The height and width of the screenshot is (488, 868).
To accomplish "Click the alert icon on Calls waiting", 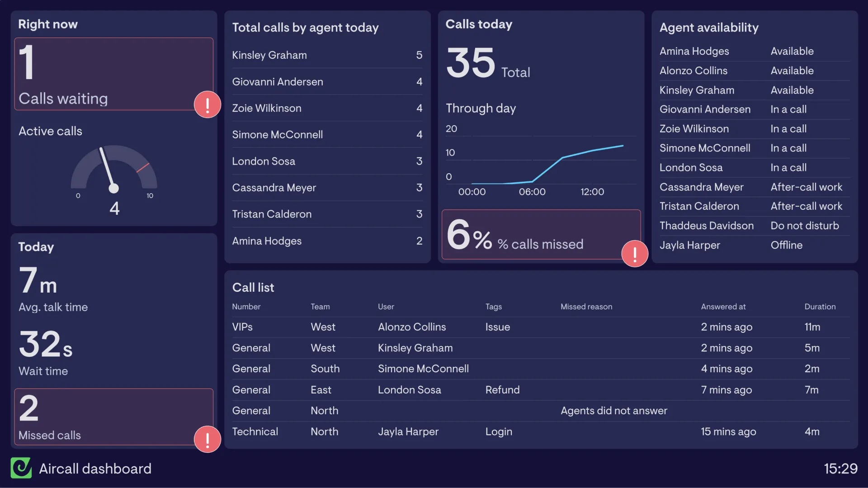I will (207, 105).
